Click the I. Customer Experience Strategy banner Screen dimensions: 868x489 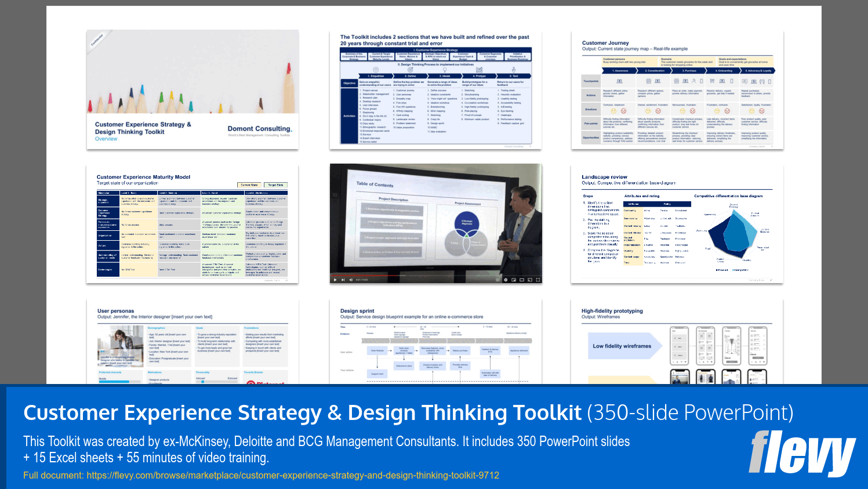point(435,50)
